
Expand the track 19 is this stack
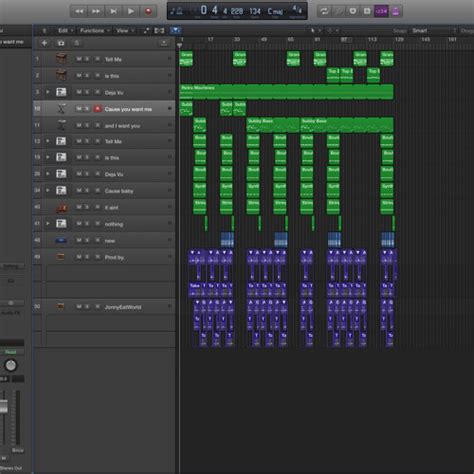(48, 157)
